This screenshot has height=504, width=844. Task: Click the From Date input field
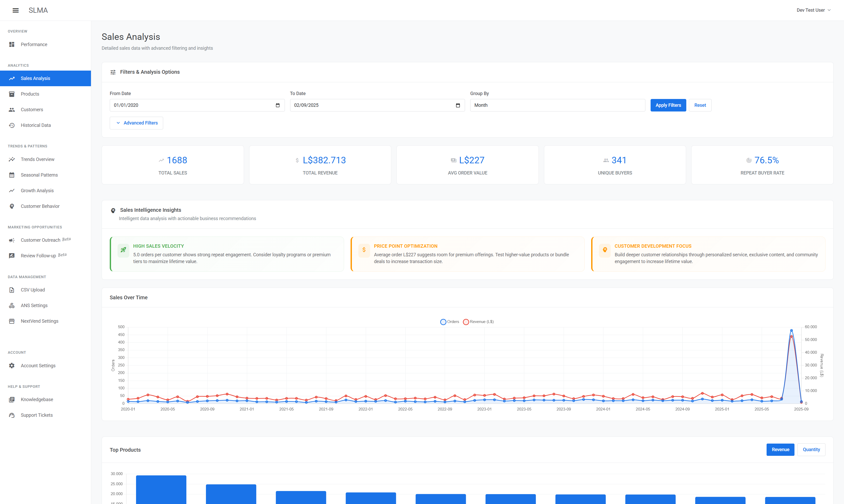coord(197,105)
